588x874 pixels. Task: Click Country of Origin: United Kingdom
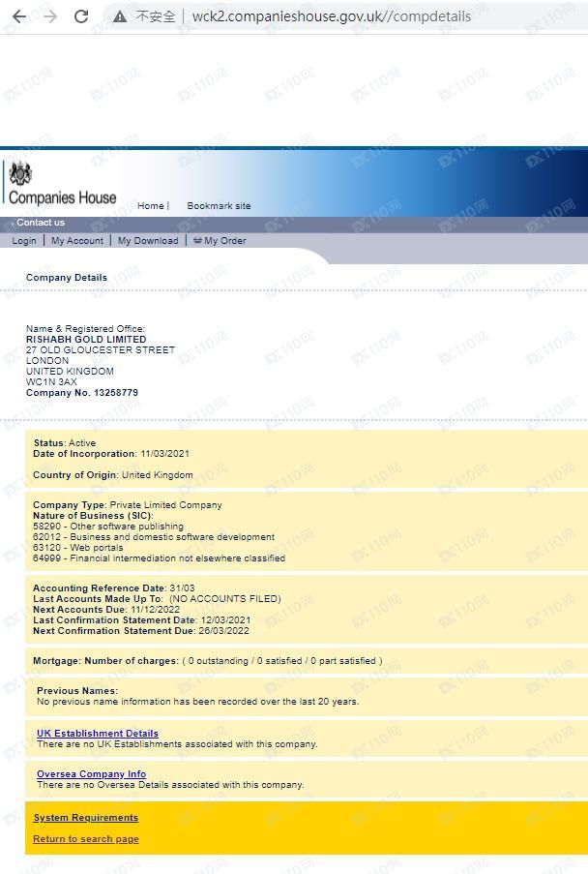pos(113,475)
